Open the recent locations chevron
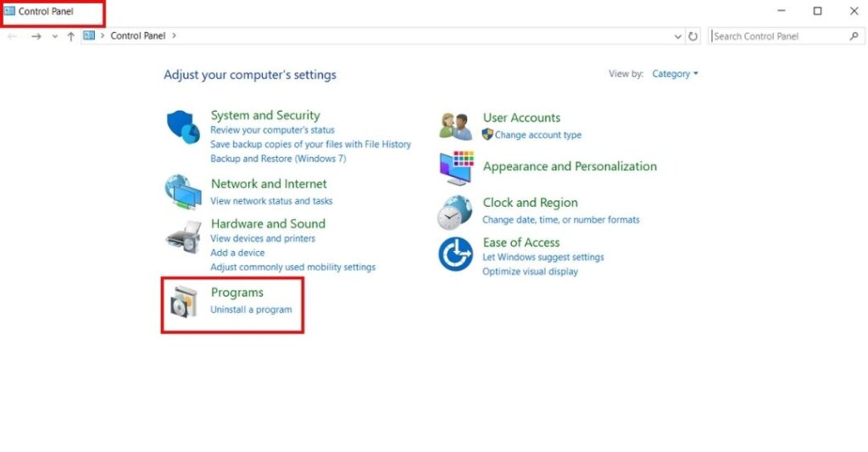 [x=55, y=36]
